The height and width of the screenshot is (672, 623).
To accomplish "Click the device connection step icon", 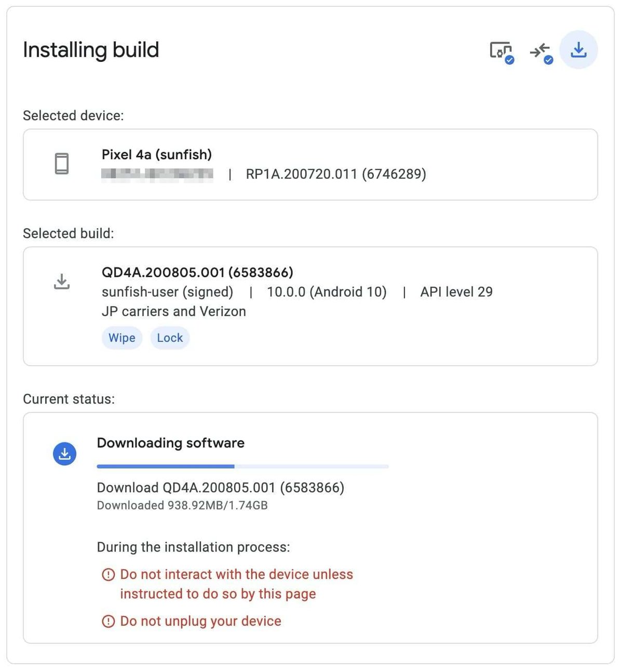I will pos(501,51).
